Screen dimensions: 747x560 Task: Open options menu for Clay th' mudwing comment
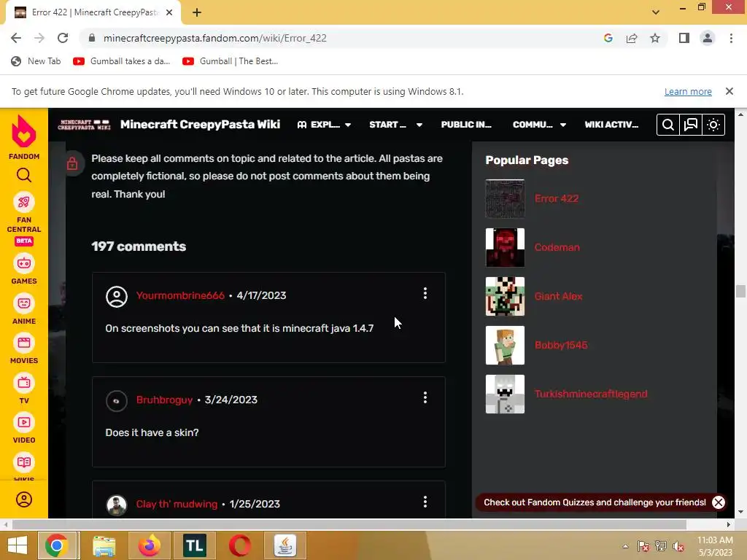point(425,502)
